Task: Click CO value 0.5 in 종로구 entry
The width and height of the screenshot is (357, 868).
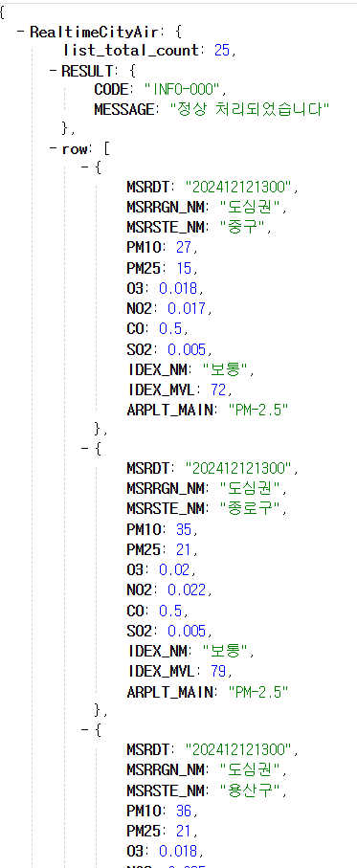Action: [170, 610]
